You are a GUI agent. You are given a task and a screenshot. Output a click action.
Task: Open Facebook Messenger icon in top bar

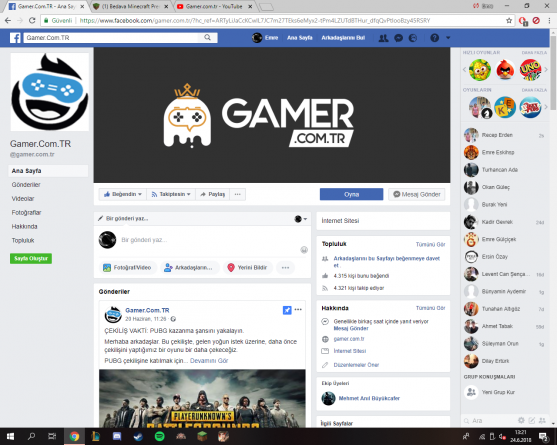coord(399,38)
